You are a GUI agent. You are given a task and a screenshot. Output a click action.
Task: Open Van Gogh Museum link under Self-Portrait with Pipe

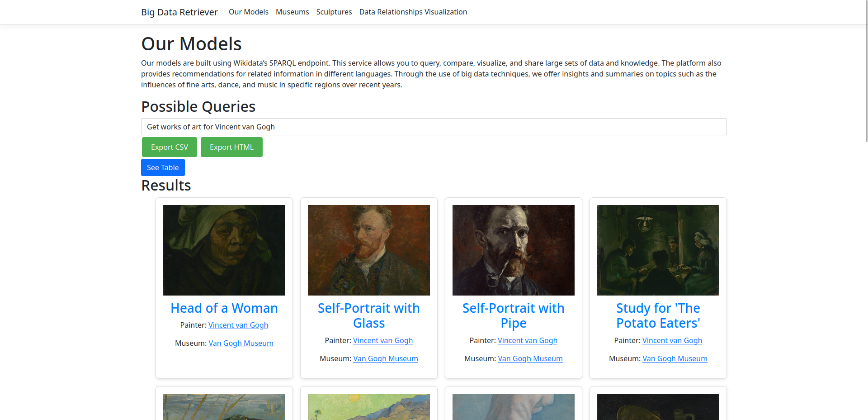(530, 358)
